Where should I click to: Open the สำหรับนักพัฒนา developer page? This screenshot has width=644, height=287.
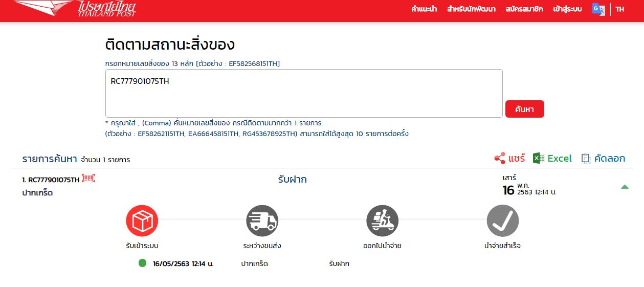point(471,9)
